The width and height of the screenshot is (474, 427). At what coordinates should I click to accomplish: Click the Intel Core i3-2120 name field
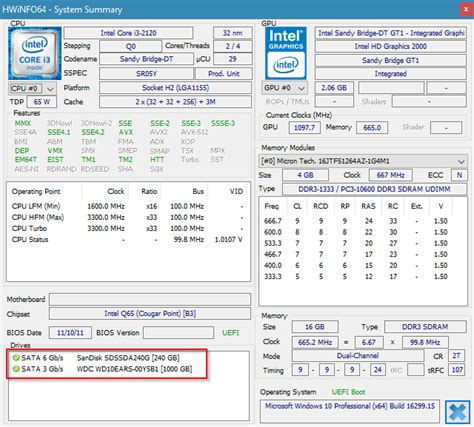point(128,33)
